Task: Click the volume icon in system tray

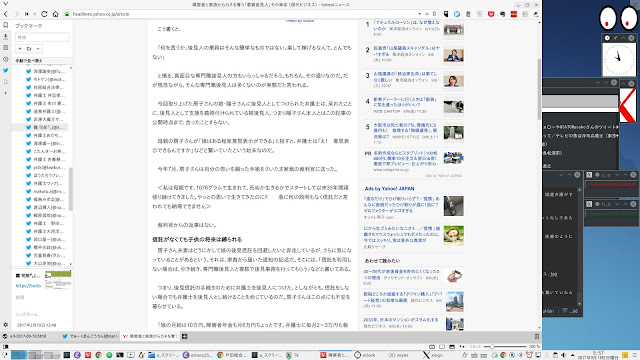Action: coord(563,355)
